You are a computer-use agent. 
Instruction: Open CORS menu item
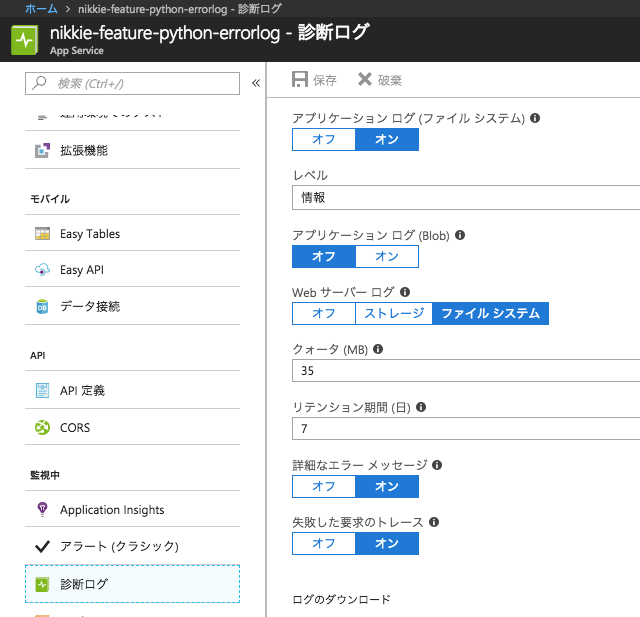[132, 428]
